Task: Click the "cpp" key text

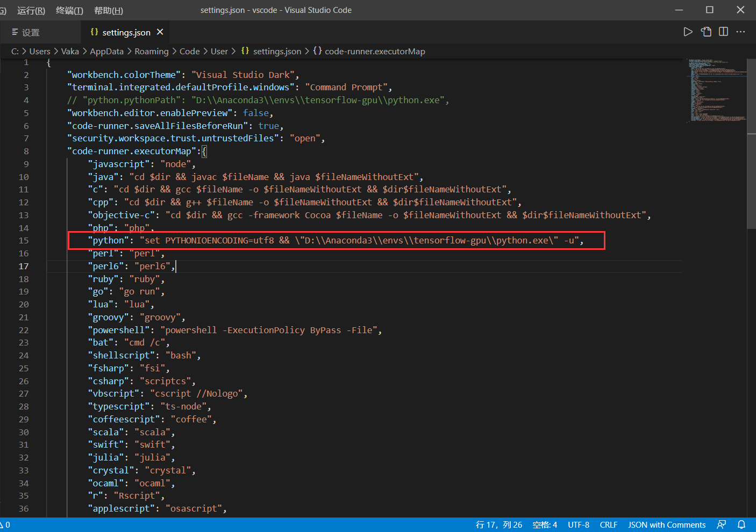Action: tap(101, 203)
